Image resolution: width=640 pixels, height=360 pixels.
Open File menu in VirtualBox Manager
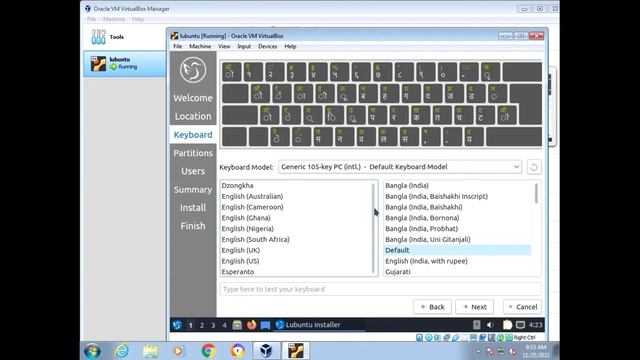91,19
